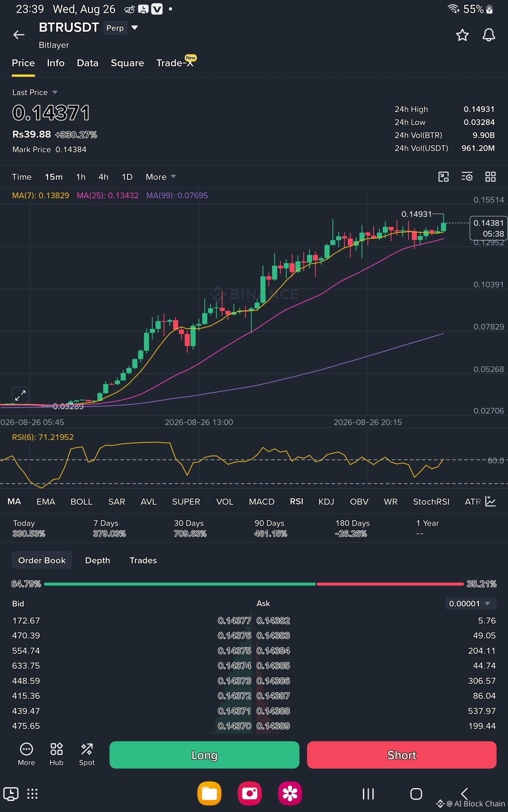Tap the current price tag 0.14381 on chart
The width and height of the screenshot is (508, 812).
[x=489, y=228]
